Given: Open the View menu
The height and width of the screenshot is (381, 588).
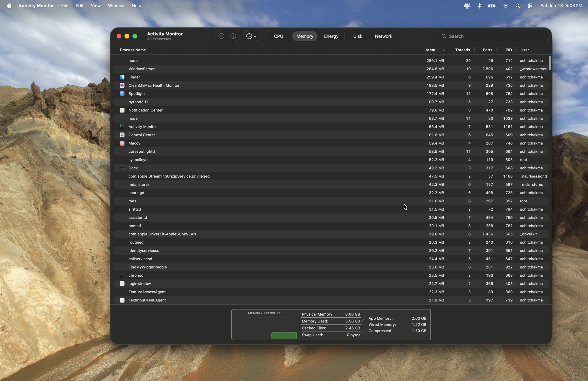Looking at the screenshot, I should click(96, 6).
